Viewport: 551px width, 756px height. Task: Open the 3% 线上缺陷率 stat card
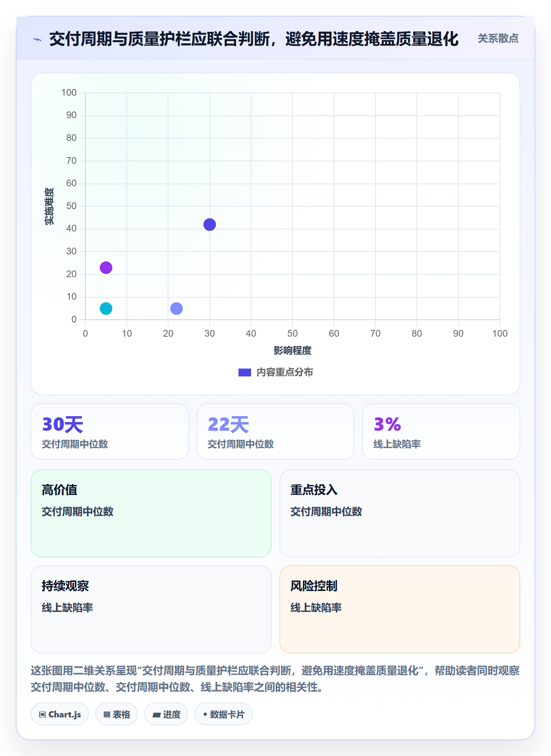(x=441, y=432)
